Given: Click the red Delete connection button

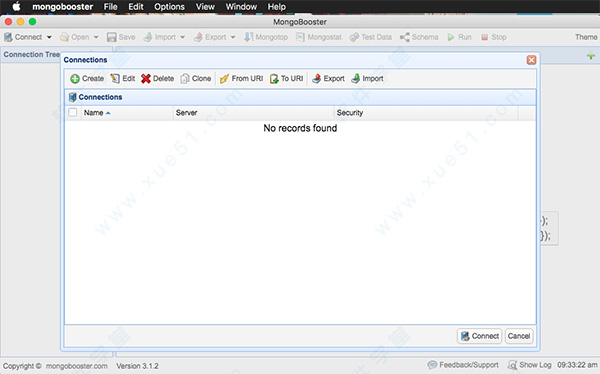Looking at the screenshot, I should 157,78.
